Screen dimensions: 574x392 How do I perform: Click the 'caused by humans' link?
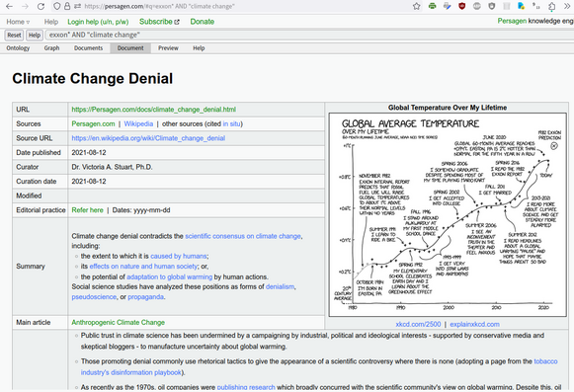179,256
